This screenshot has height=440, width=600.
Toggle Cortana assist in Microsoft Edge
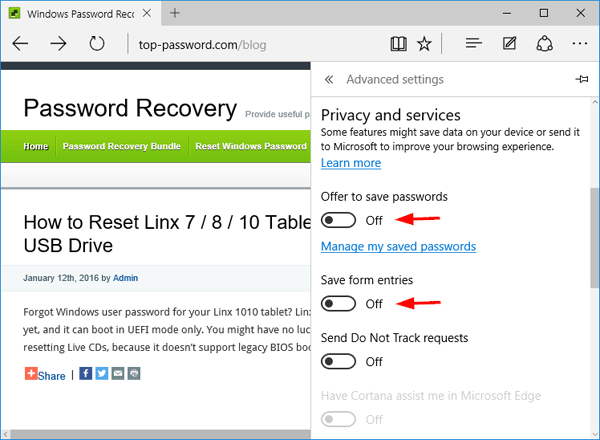click(x=338, y=419)
